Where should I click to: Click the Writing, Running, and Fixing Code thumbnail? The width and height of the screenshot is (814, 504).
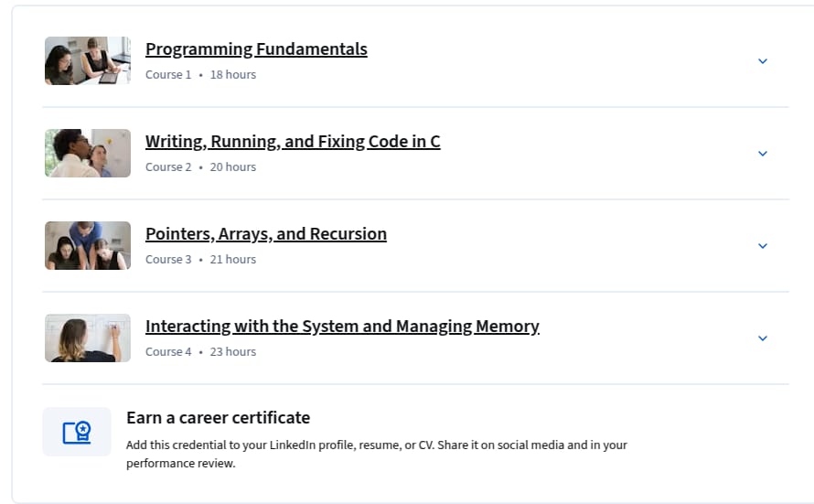point(88,153)
